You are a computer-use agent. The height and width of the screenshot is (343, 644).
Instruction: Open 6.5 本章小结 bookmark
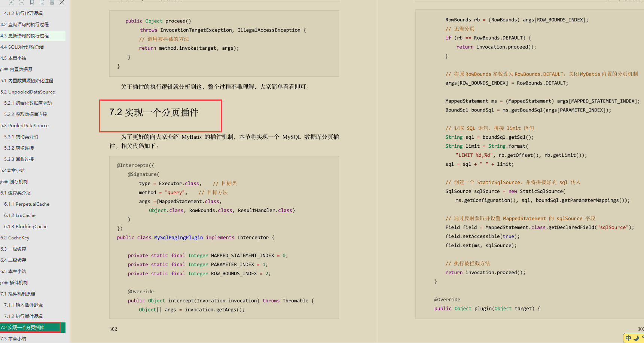pos(13,271)
